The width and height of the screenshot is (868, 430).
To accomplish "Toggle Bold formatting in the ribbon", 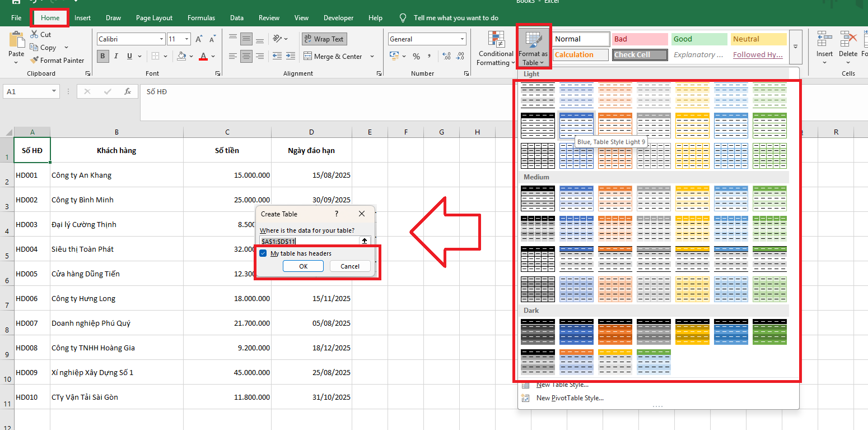I will tap(103, 56).
